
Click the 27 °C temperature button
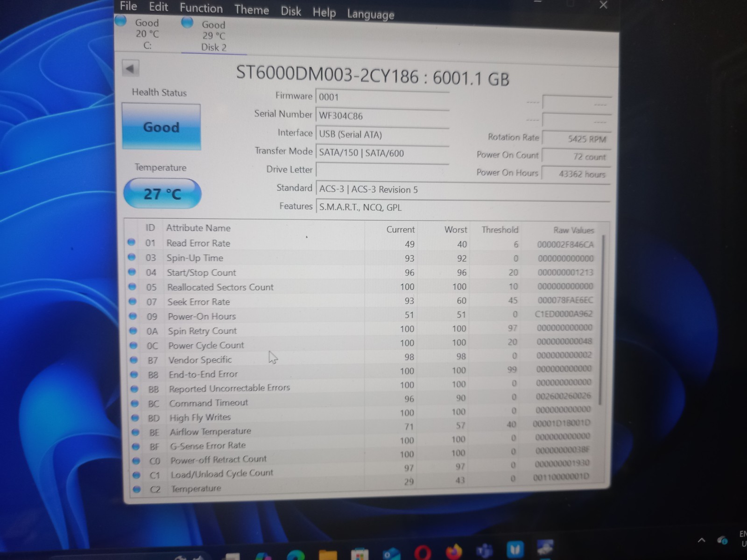click(x=162, y=194)
